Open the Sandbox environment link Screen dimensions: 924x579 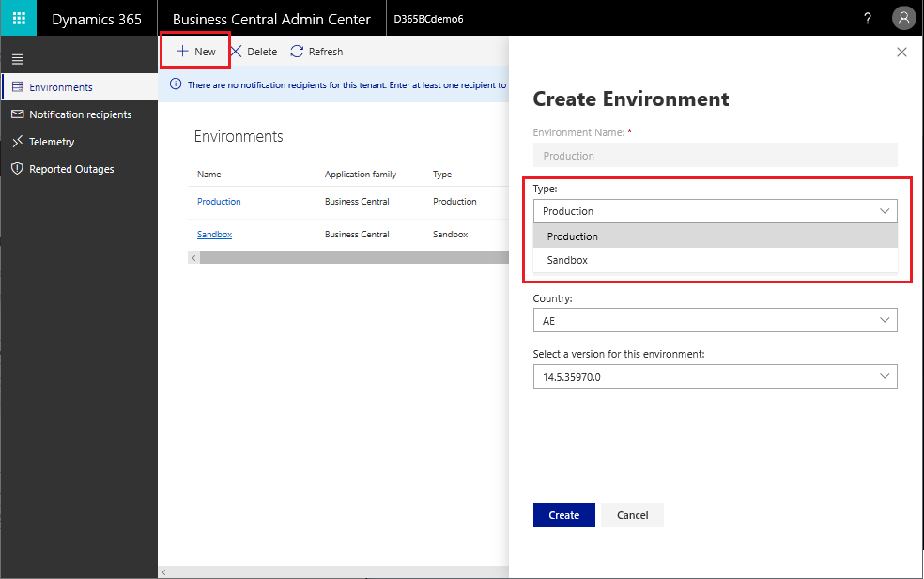tap(214, 235)
